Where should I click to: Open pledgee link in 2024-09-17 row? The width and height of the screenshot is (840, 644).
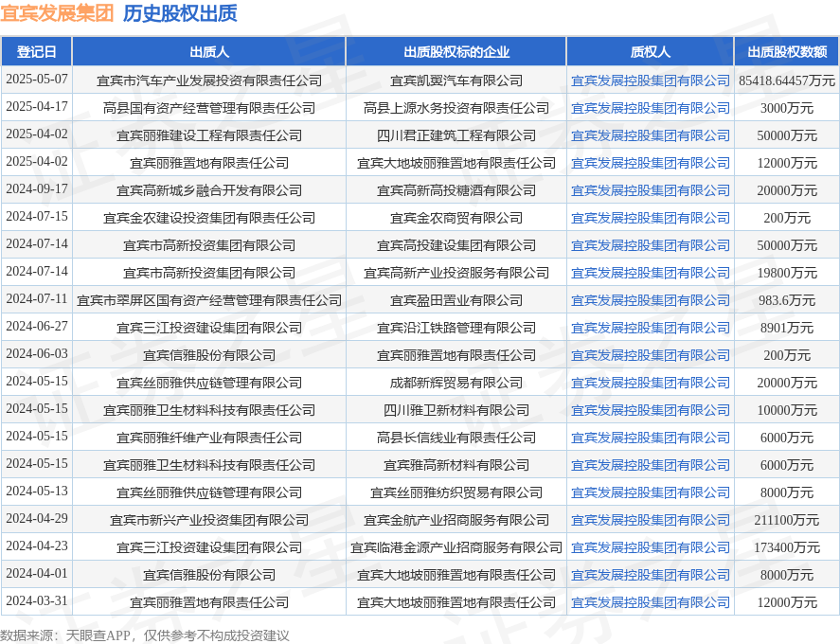[x=651, y=190]
